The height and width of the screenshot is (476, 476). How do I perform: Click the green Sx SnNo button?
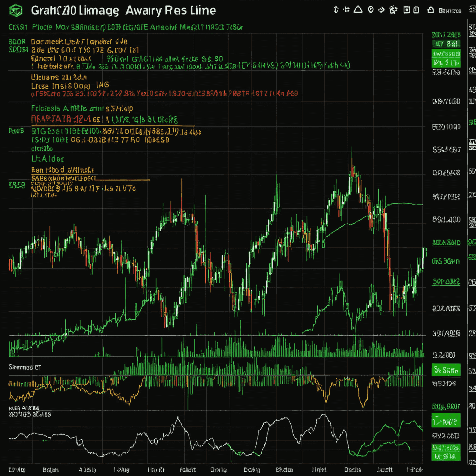coord(446,370)
